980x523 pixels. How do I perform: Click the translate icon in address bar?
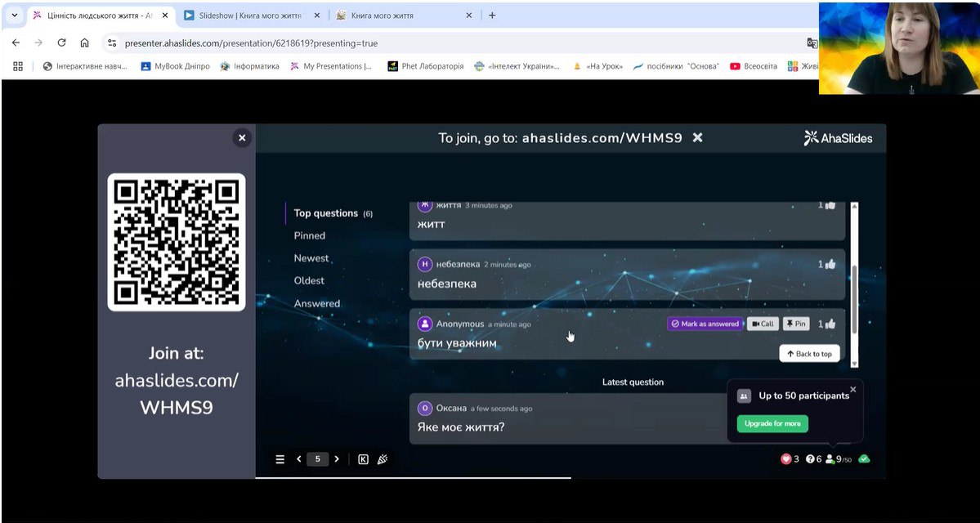[812, 43]
